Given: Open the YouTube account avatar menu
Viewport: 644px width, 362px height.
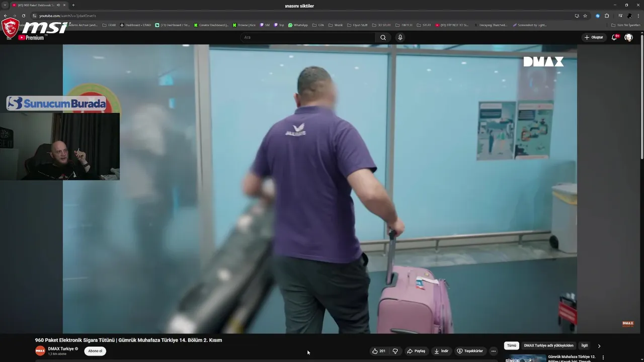Looking at the screenshot, I should 628,37.
